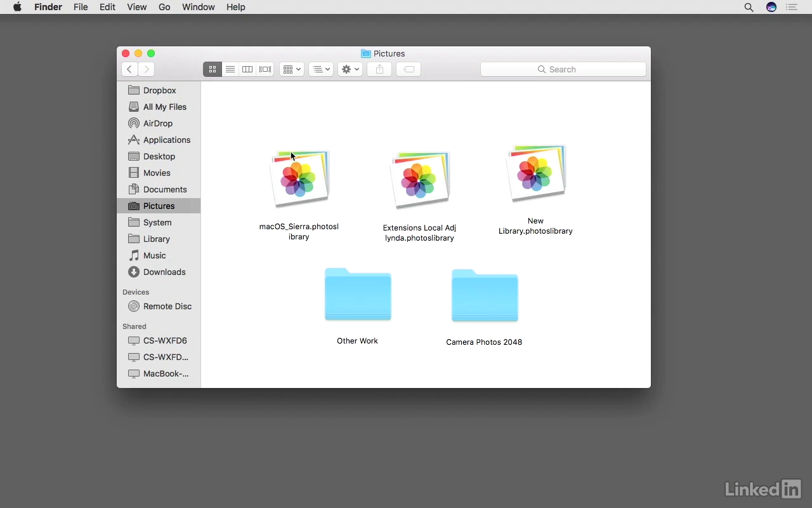This screenshot has width=812, height=508.
Task: Click the Shared section header
Action: click(134, 326)
